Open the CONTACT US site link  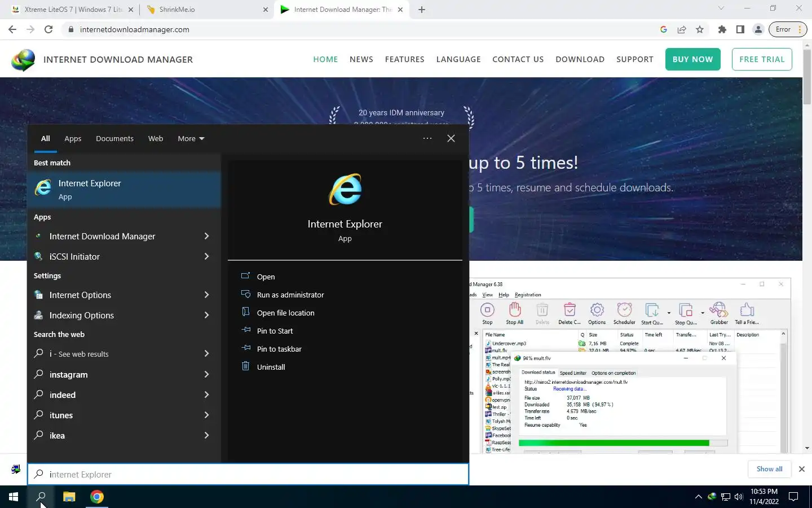click(518, 59)
